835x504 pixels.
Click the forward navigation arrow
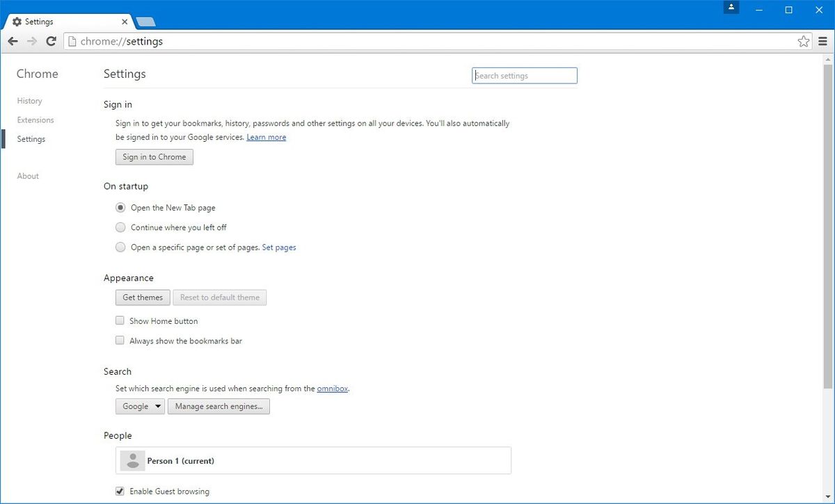coord(31,42)
